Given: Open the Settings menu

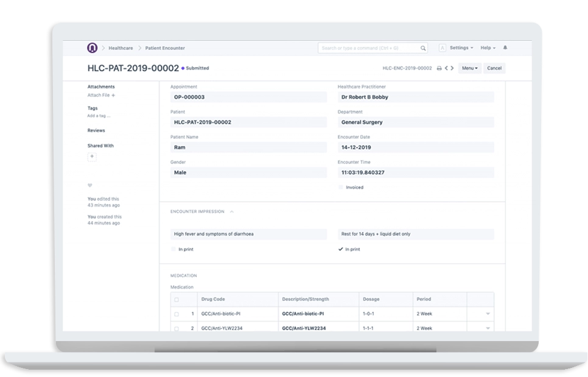Looking at the screenshot, I should tap(461, 48).
